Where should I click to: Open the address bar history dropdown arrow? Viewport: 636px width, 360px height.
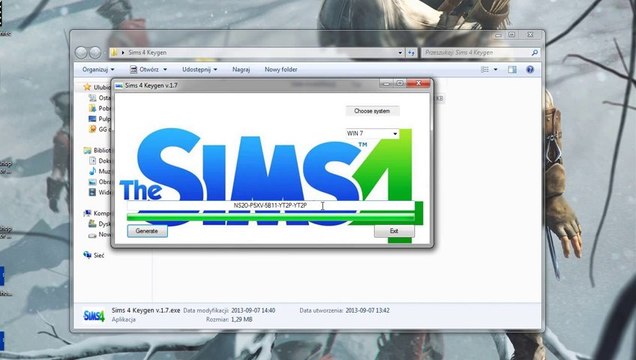pyautogui.click(x=400, y=53)
